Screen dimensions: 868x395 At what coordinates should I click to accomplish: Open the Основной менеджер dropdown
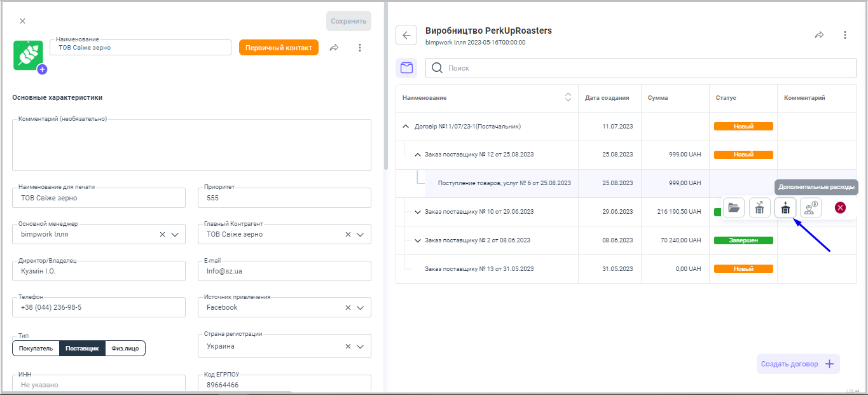pyautogui.click(x=175, y=235)
